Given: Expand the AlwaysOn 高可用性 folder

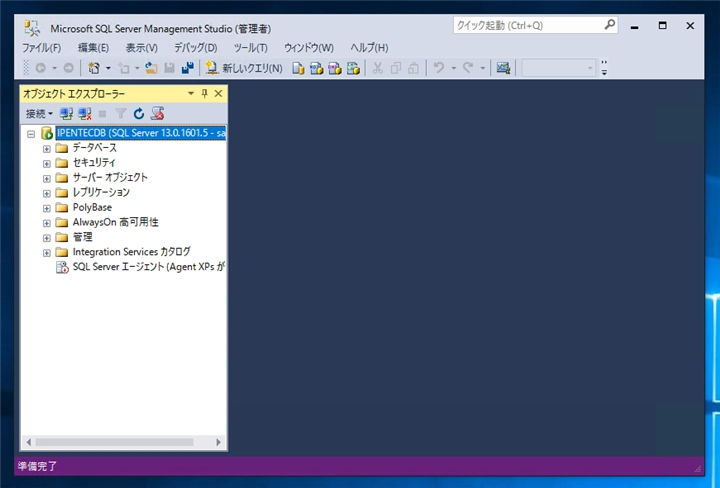Looking at the screenshot, I should click(46, 223).
